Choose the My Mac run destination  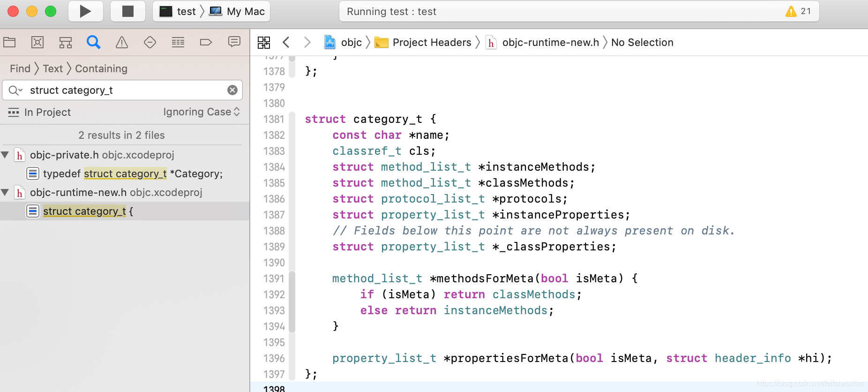click(237, 11)
